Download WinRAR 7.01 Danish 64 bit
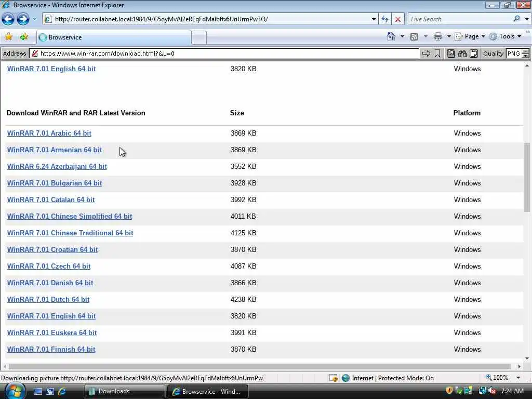This screenshot has height=399, width=532. (x=50, y=283)
